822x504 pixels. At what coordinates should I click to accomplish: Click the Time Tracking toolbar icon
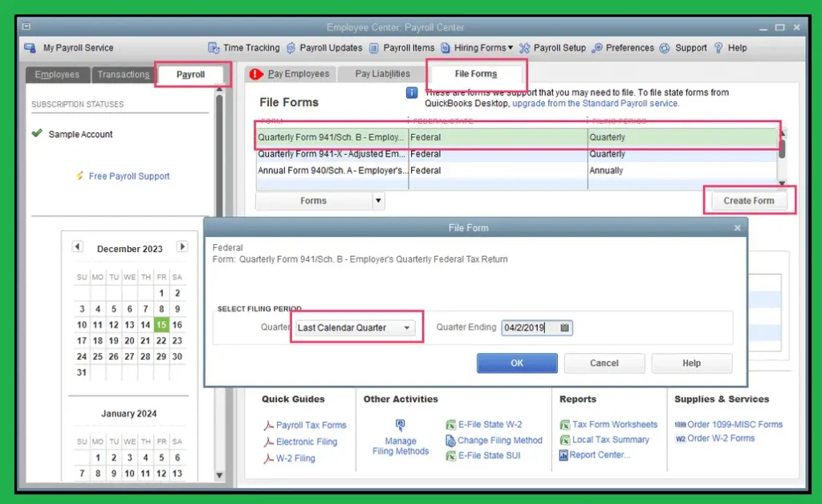point(214,48)
